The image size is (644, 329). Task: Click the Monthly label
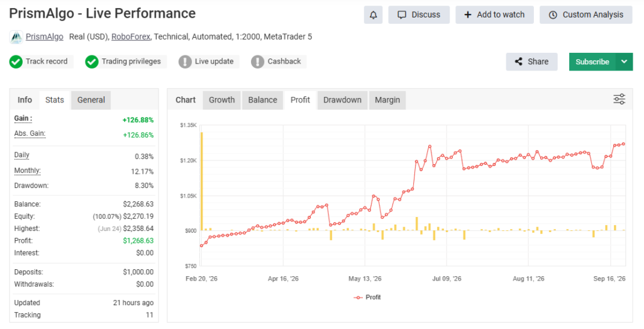click(27, 170)
